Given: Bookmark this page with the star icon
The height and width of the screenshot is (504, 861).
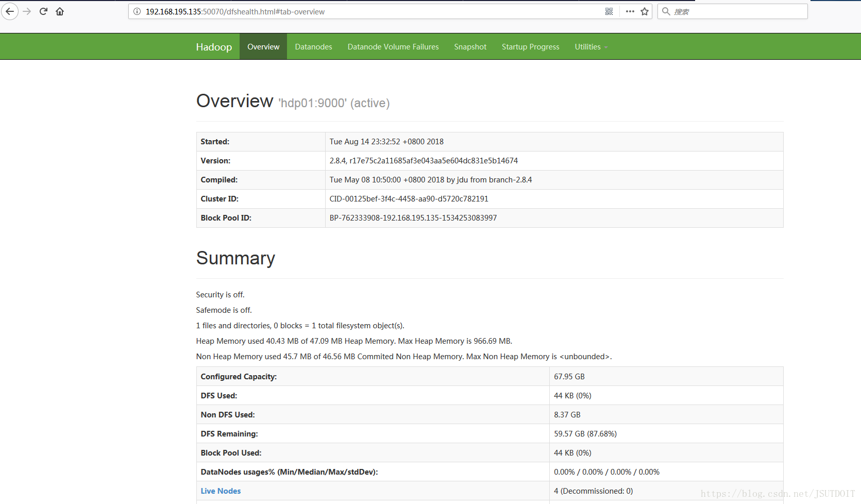Looking at the screenshot, I should (x=645, y=11).
